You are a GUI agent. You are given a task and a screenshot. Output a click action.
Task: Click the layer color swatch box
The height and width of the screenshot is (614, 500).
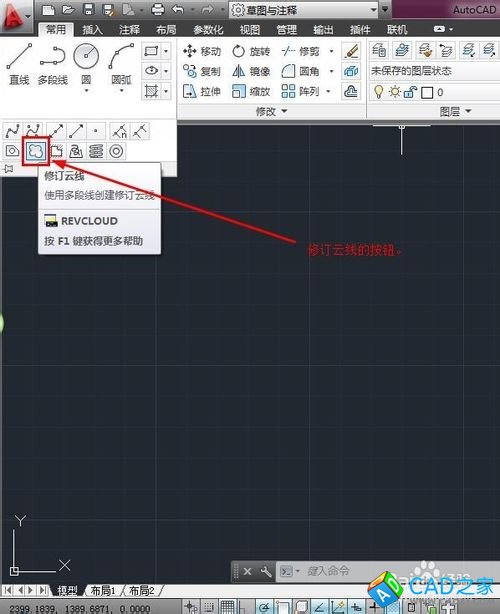(x=427, y=92)
